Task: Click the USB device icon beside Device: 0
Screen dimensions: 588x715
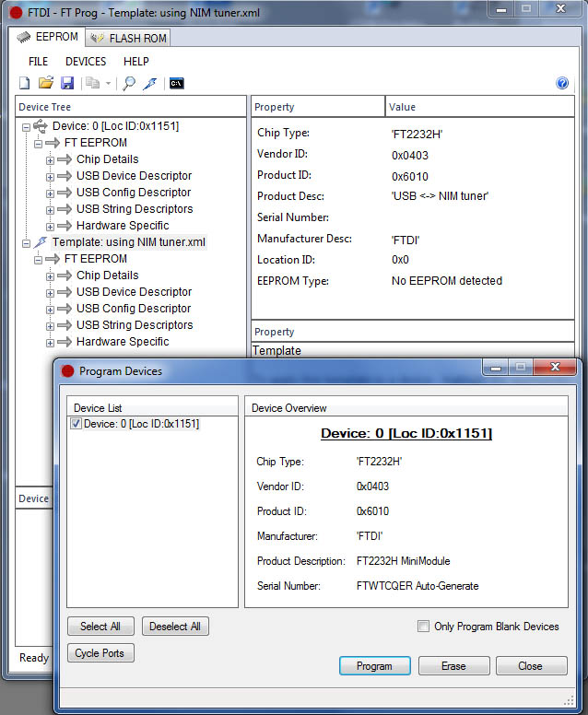Action: (41, 126)
